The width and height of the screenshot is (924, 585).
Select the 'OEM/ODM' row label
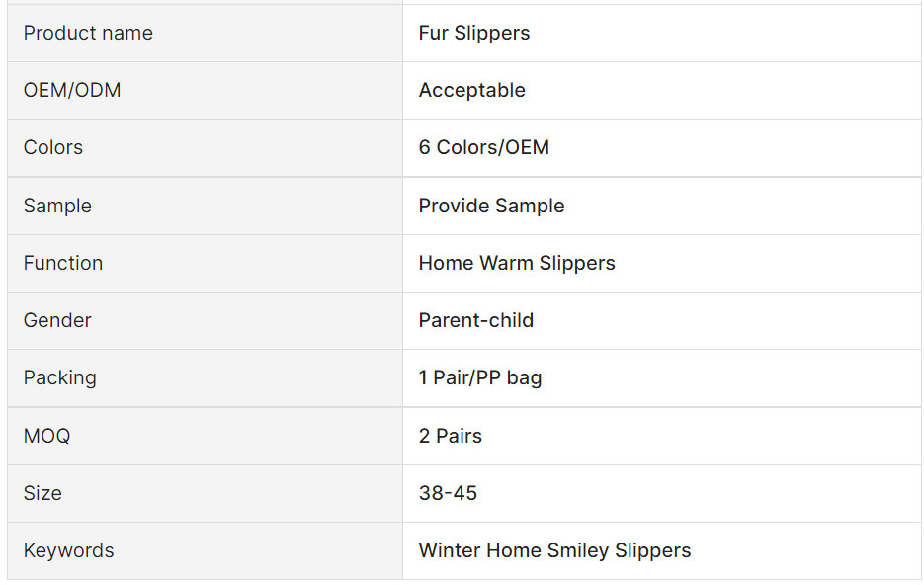(x=72, y=90)
